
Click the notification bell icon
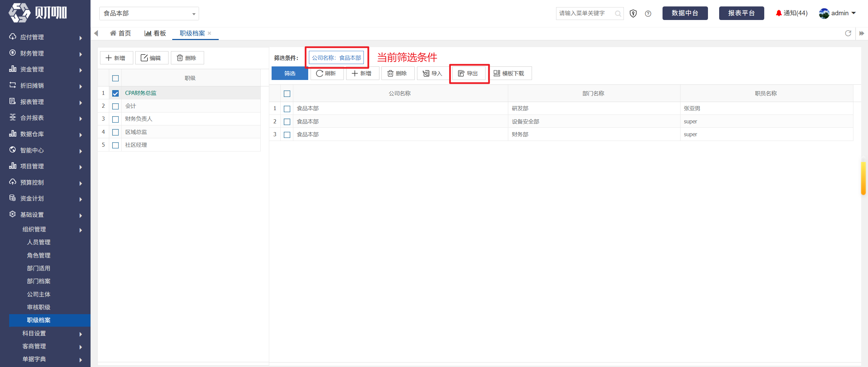point(779,13)
